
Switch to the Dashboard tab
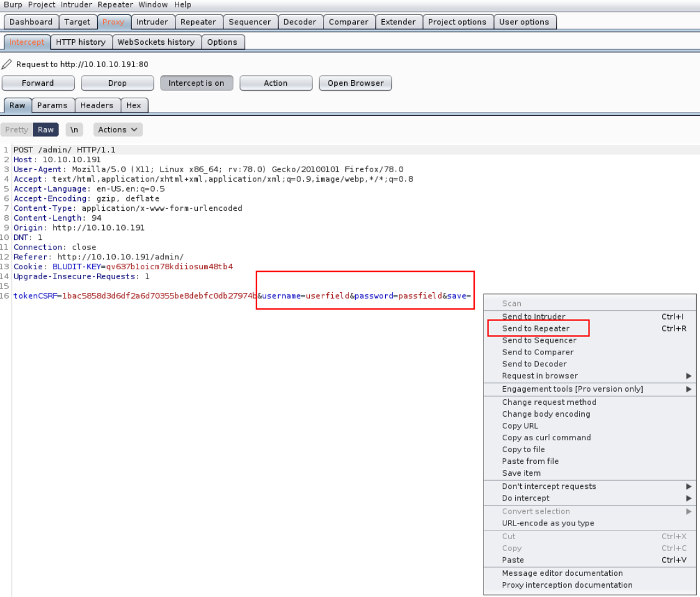click(31, 22)
